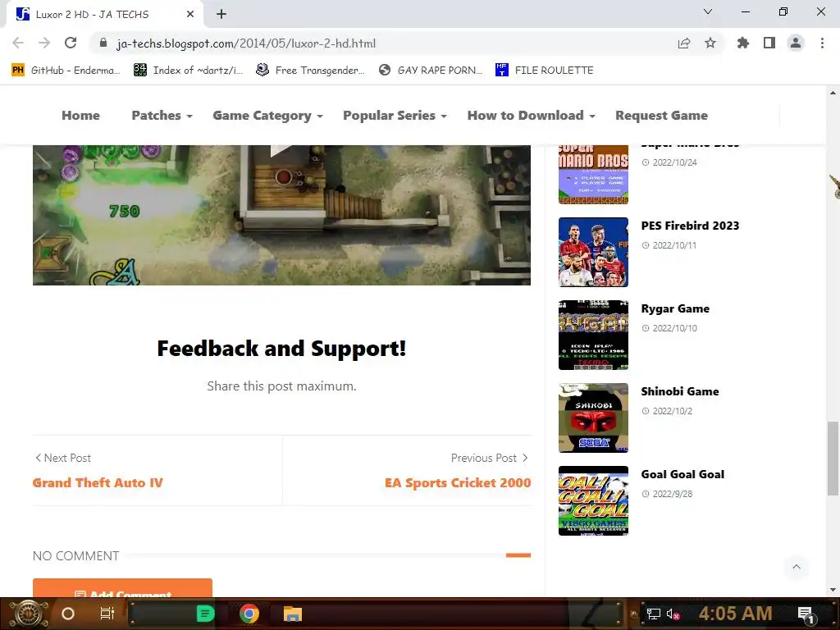Screen dimensions: 840x630
Task: Open File Explorer from the taskbar
Action: (293, 614)
